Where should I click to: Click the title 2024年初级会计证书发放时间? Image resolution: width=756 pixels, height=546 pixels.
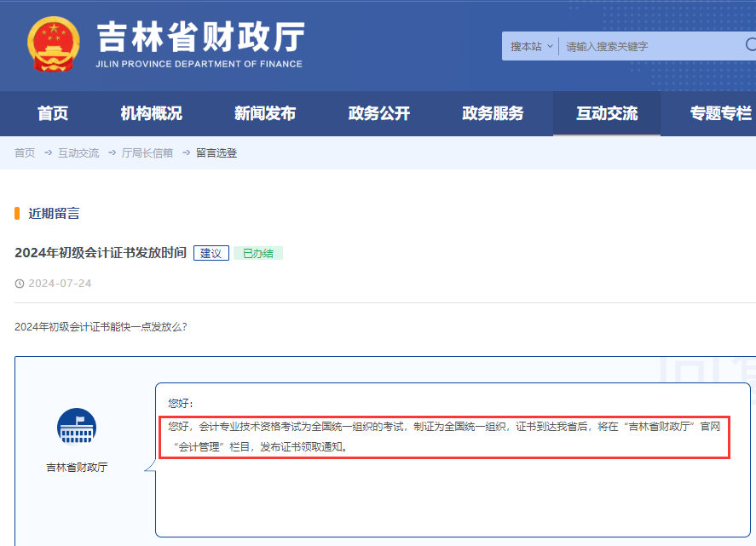(x=101, y=252)
